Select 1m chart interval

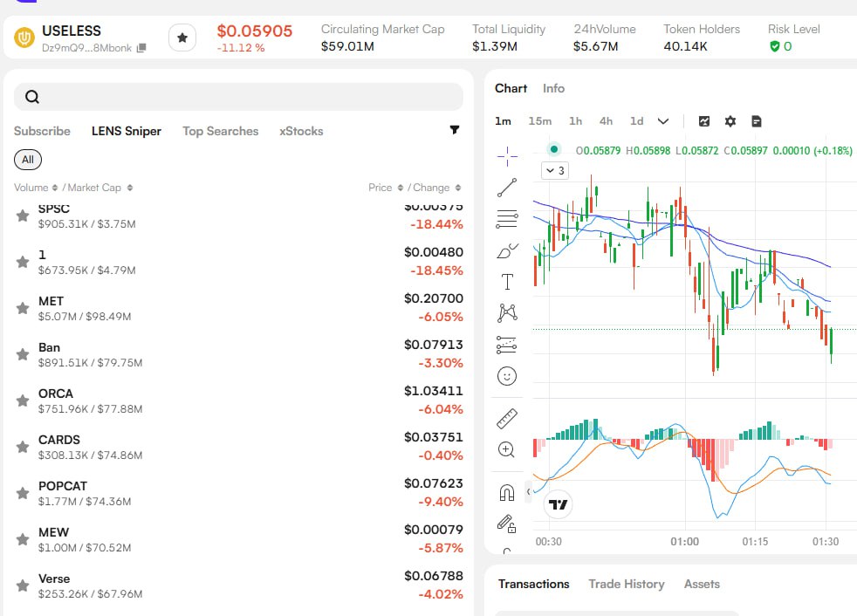coord(503,121)
